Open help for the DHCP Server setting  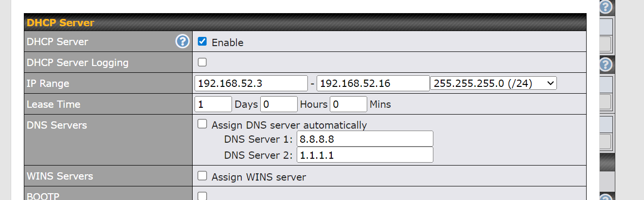[182, 42]
